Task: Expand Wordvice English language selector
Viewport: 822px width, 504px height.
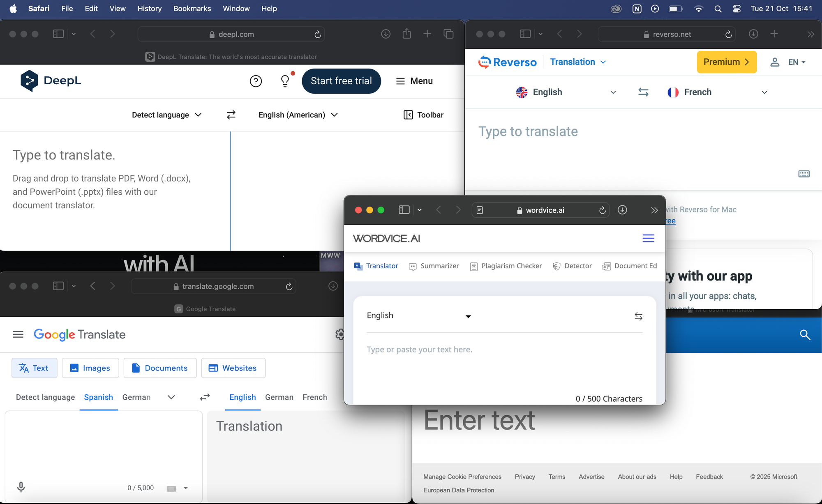Action: [418, 315]
